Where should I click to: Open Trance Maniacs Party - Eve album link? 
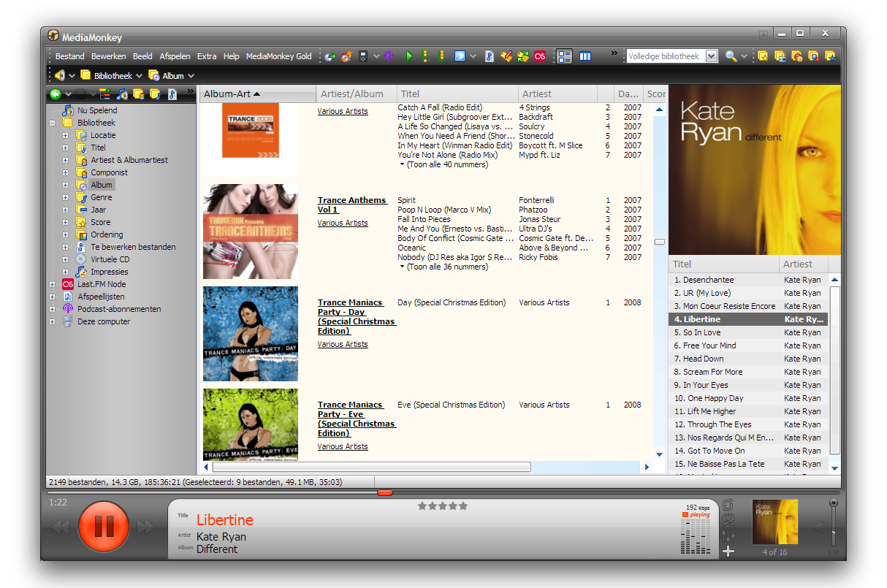pos(357,419)
